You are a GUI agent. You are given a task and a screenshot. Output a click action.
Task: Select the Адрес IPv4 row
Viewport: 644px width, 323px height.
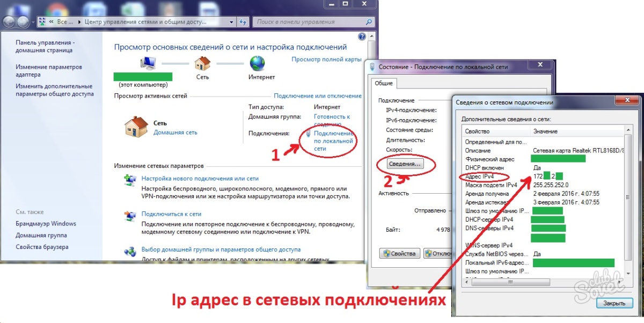tap(543, 177)
